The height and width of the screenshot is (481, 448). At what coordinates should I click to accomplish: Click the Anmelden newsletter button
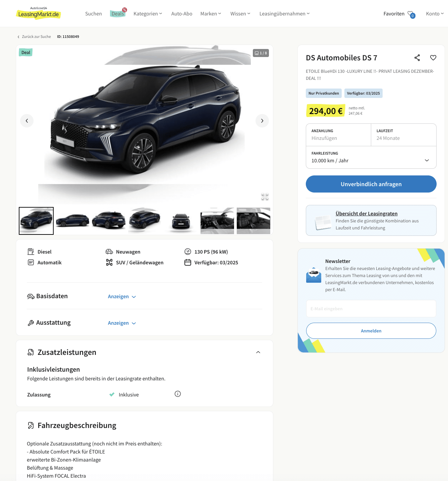(371, 331)
